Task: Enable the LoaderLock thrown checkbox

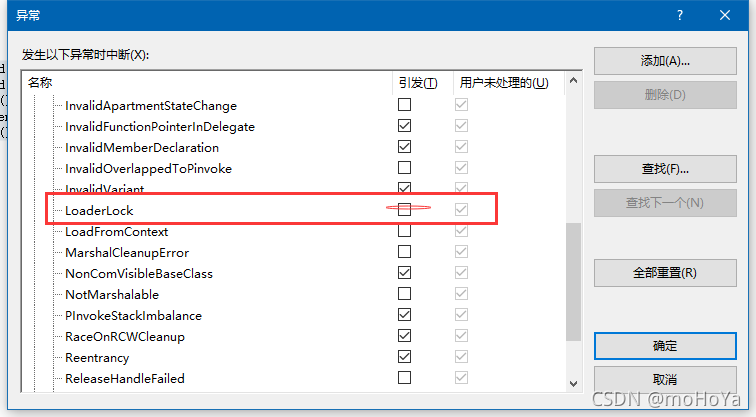Action: [404, 210]
